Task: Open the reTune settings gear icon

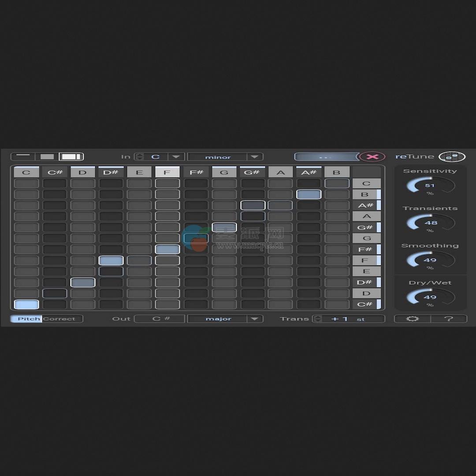Action: [412, 318]
